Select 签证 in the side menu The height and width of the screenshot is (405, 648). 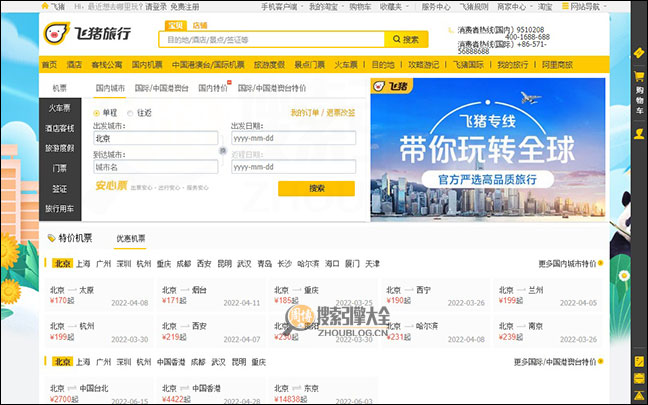(60, 189)
